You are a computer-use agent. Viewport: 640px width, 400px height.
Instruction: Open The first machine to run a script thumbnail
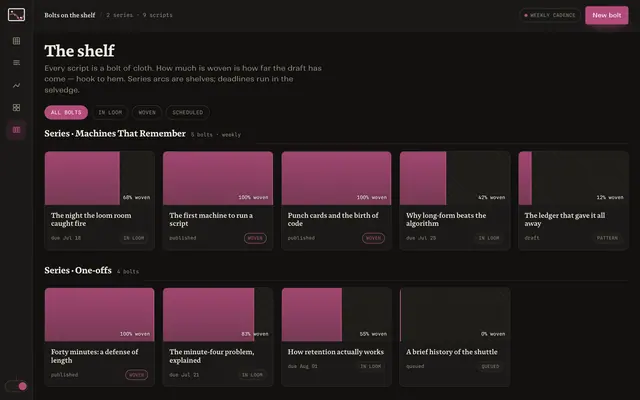click(x=218, y=178)
